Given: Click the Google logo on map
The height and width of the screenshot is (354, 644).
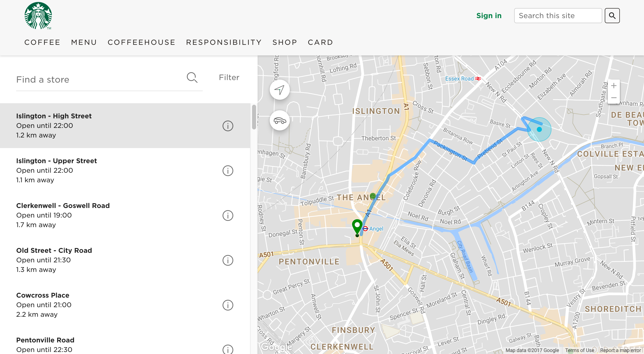Looking at the screenshot, I should pyautogui.click(x=276, y=347).
